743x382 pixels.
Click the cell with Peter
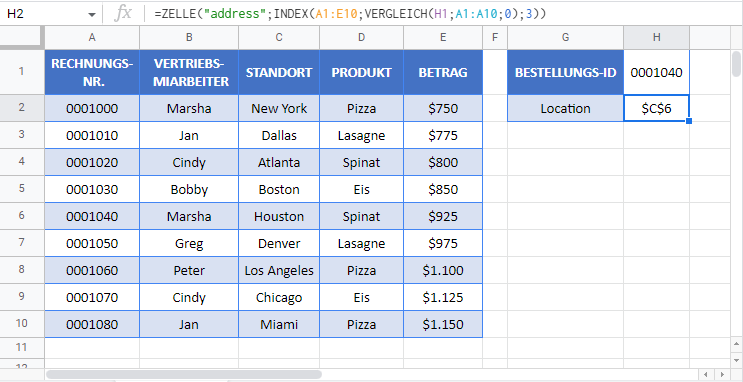pyautogui.click(x=189, y=271)
